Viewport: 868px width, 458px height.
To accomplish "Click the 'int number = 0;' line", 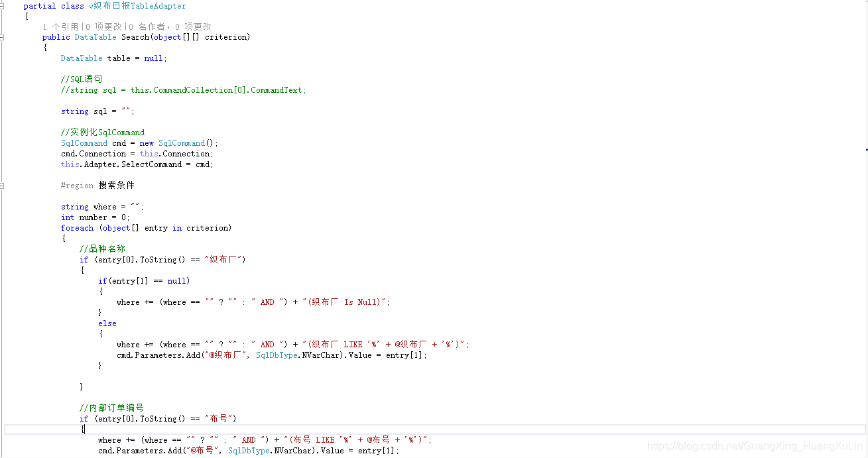I will point(95,217).
